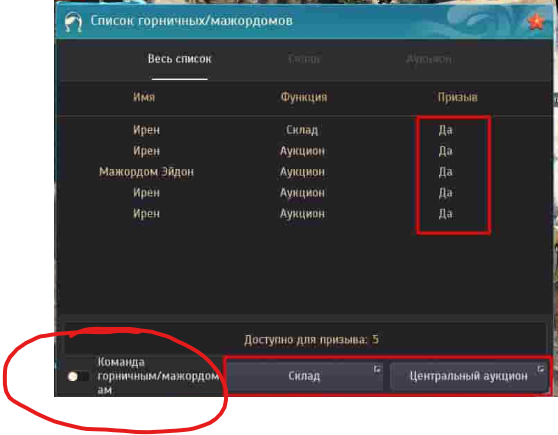The height and width of the screenshot is (435, 558).
Task: Click pop-out icon on Центральный аукцион button
Action: coord(540,369)
